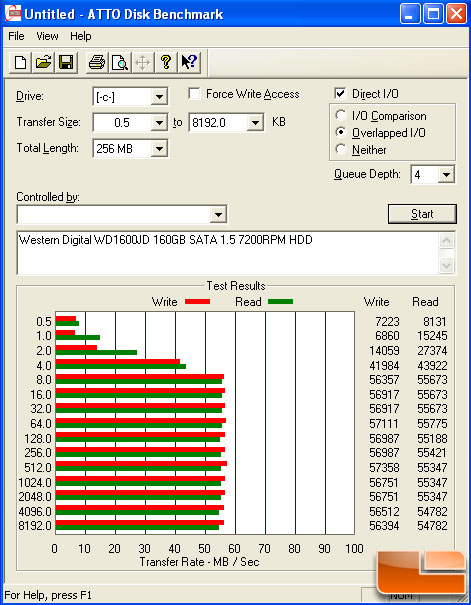Open the Help menu
The width and height of the screenshot is (471, 605).
point(81,36)
